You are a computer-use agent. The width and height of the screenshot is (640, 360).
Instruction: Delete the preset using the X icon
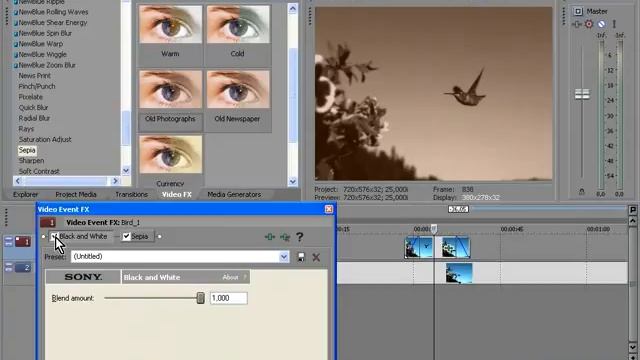pos(316,257)
